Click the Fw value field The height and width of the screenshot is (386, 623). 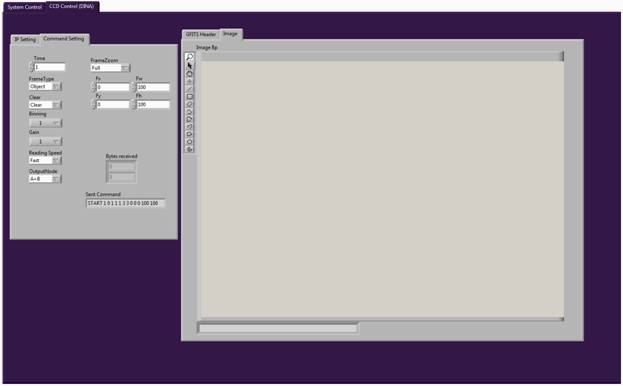153,87
